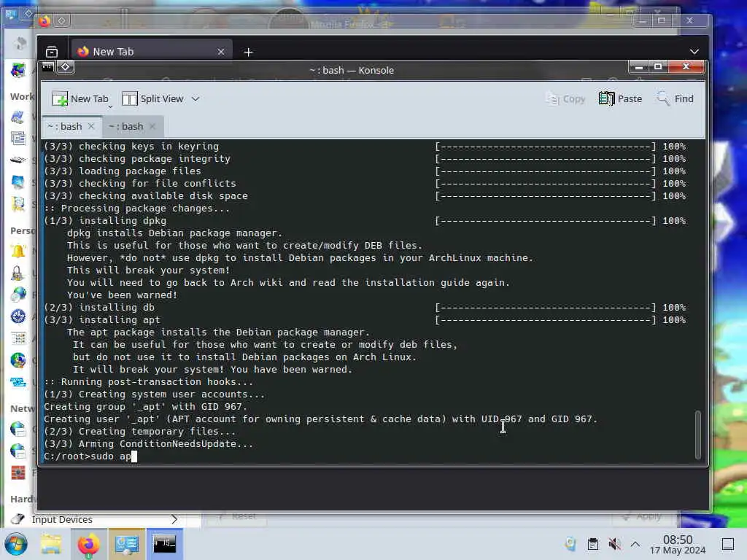Click the Firefox logo in the Firefox title bar
This screenshot has height=560, width=747.
pyautogui.click(x=44, y=21)
